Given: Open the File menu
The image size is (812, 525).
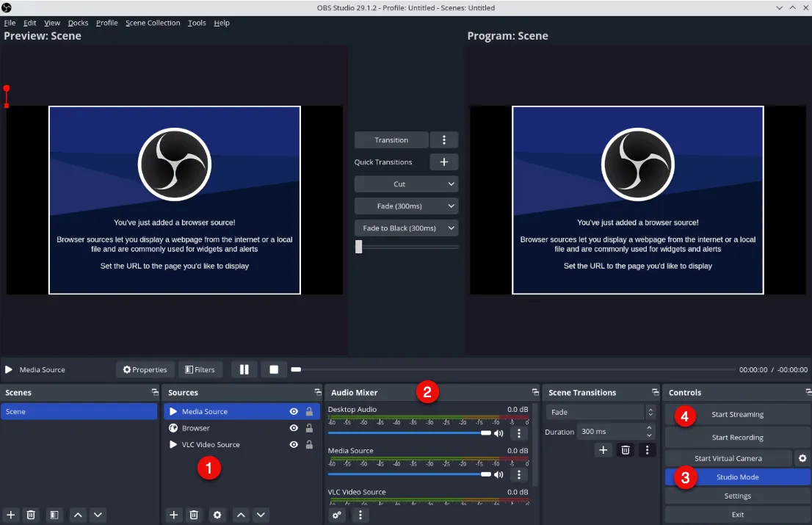Looking at the screenshot, I should click(10, 23).
